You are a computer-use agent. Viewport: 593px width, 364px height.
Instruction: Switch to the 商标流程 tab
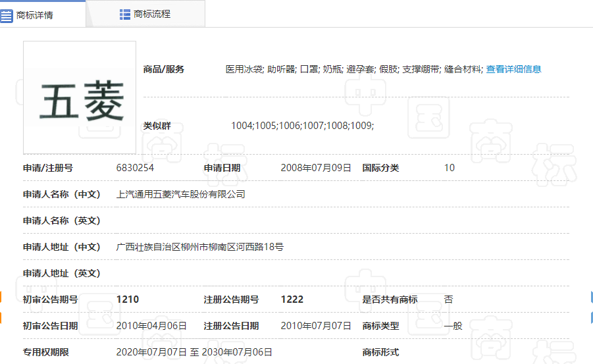145,14
